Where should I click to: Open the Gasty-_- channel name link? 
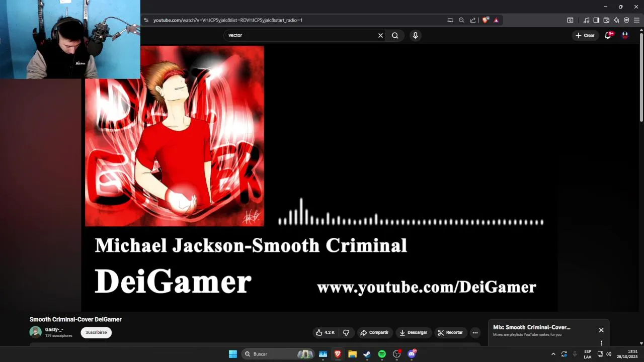click(54, 330)
